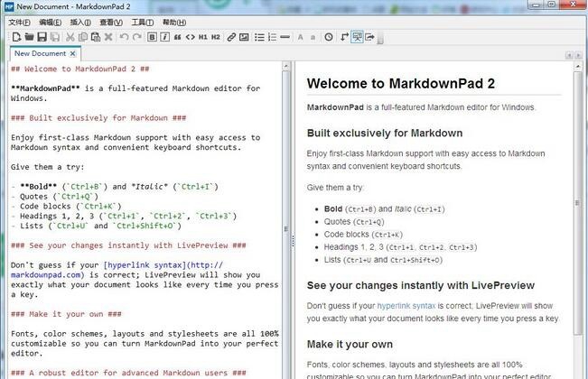Convert text to uppercase with the A icon
This screenshot has height=379, width=588.
301,37
